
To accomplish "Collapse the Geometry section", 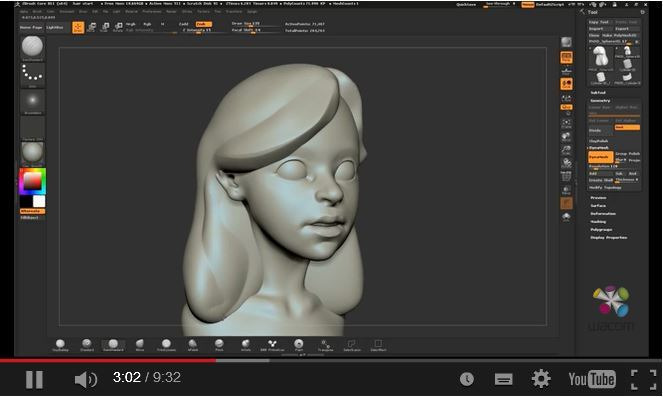I will click(x=600, y=101).
